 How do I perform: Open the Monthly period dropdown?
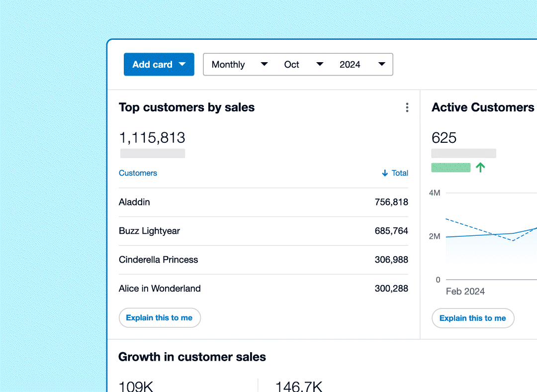coord(240,65)
